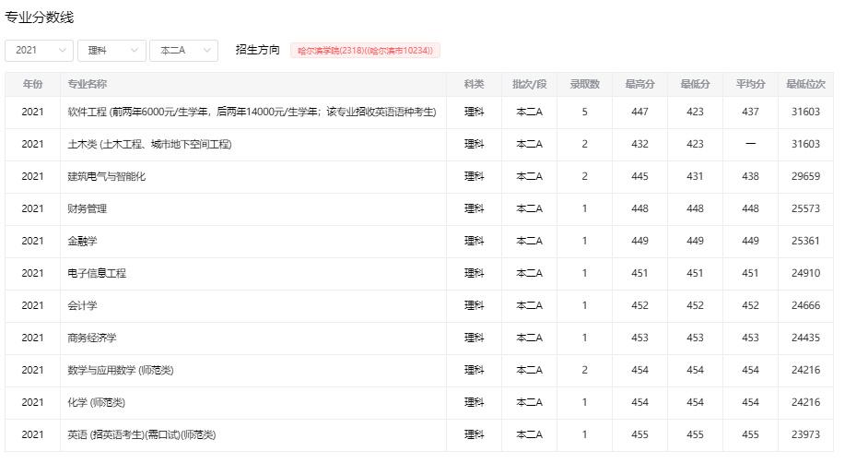Click the 专业名称 column header
This screenshot has height=463, width=868.
[x=87, y=84]
